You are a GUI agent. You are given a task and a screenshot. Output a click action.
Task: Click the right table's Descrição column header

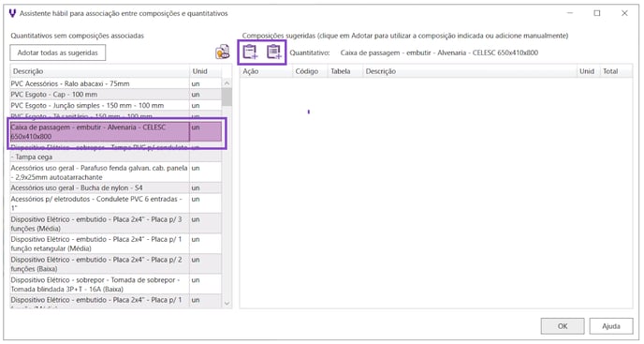click(x=470, y=71)
